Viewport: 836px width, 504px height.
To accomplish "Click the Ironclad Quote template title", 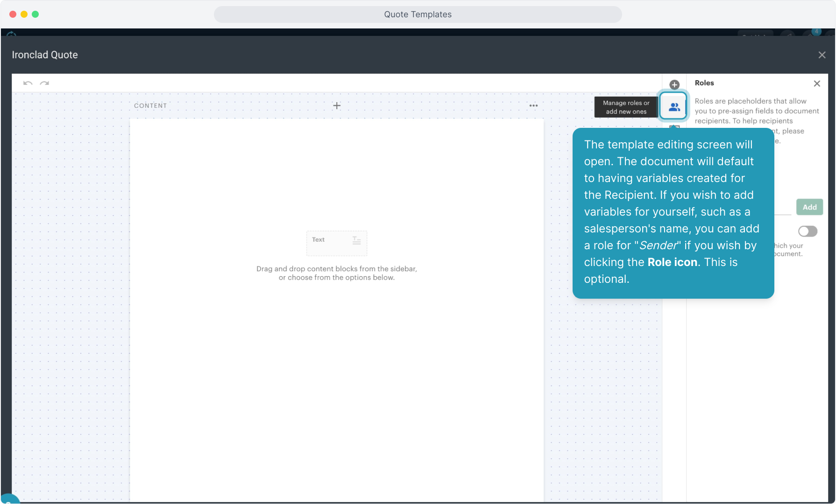I will 45,55.
